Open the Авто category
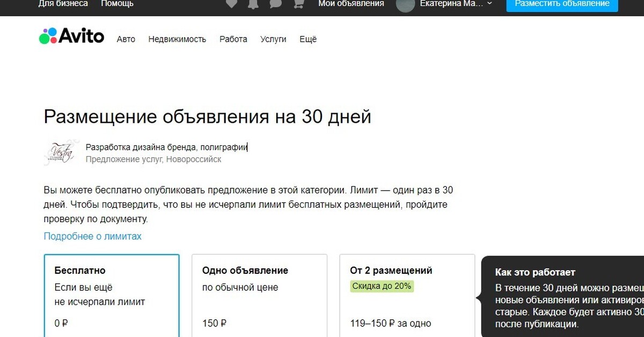This screenshot has width=644, height=337. pyautogui.click(x=126, y=39)
